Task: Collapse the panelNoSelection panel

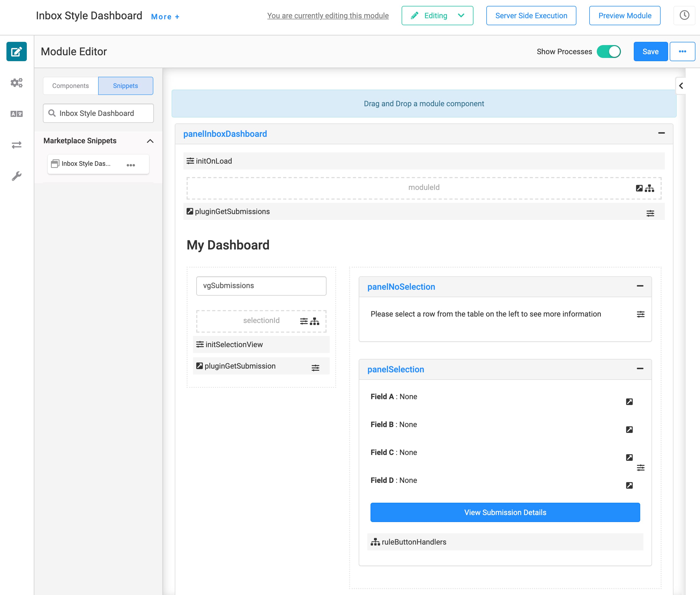Action: tap(640, 286)
